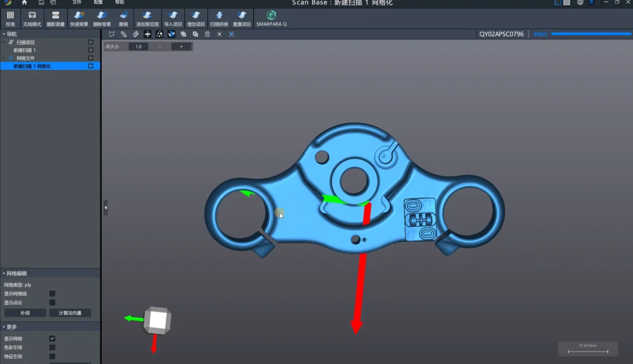Enable the 显示点云 checkbox
The image size is (633, 364).
52,302
